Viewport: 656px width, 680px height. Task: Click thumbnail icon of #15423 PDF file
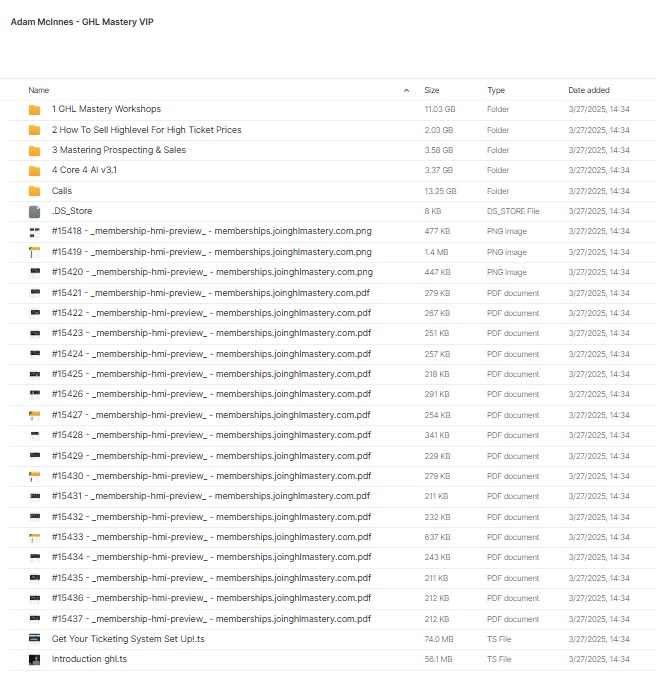[35, 333]
